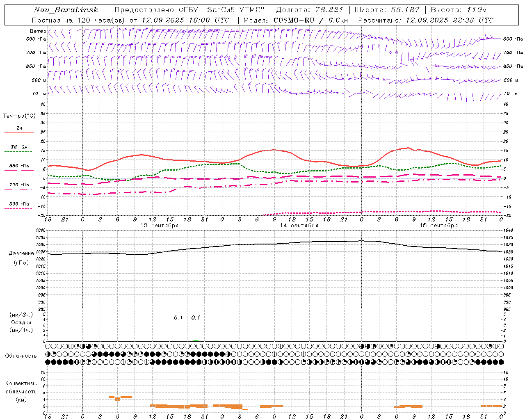Click the solid red 2м legend line

click(19, 133)
